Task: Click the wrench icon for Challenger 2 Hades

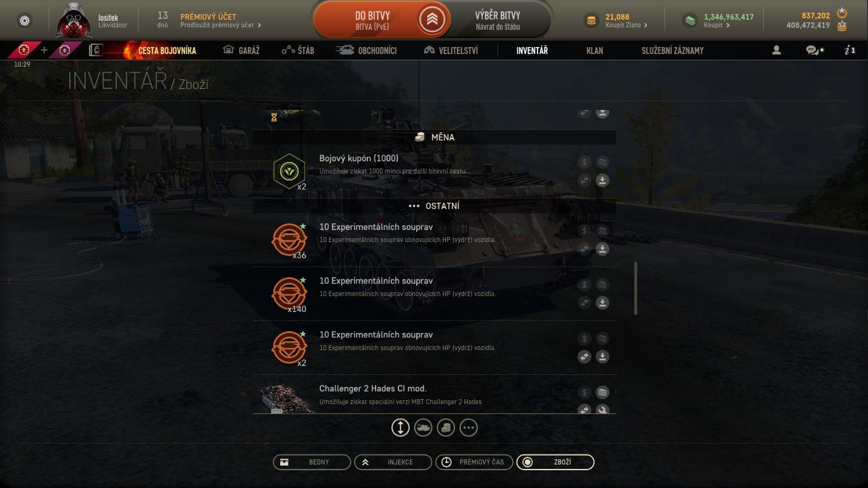Action: tap(602, 410)
